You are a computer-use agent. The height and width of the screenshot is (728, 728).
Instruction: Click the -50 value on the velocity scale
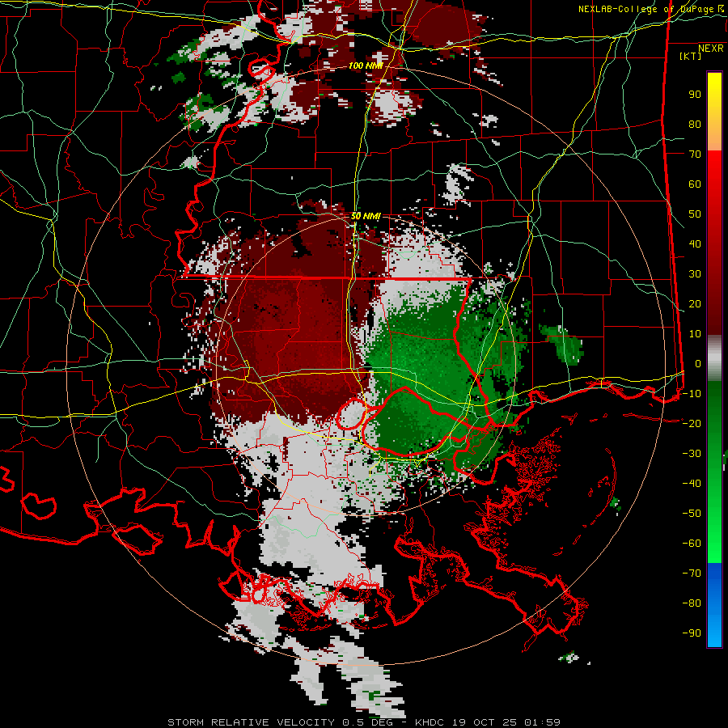coord(692,514)
